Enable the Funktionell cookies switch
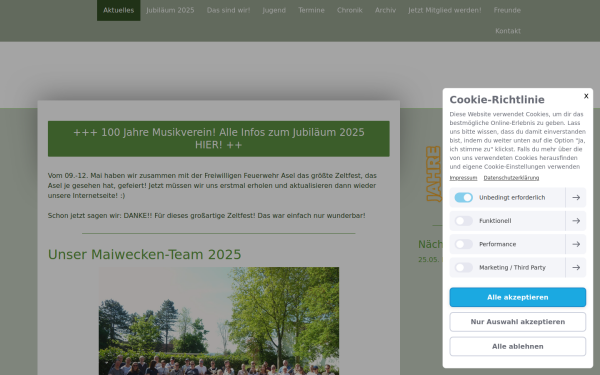600x375 pixels. tap(463, 221)
